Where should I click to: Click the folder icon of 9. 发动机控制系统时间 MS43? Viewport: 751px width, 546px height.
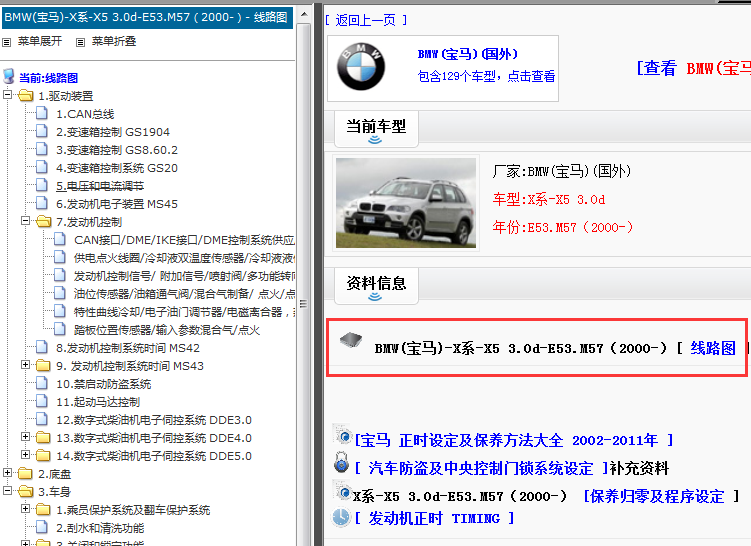click(43, 365)
